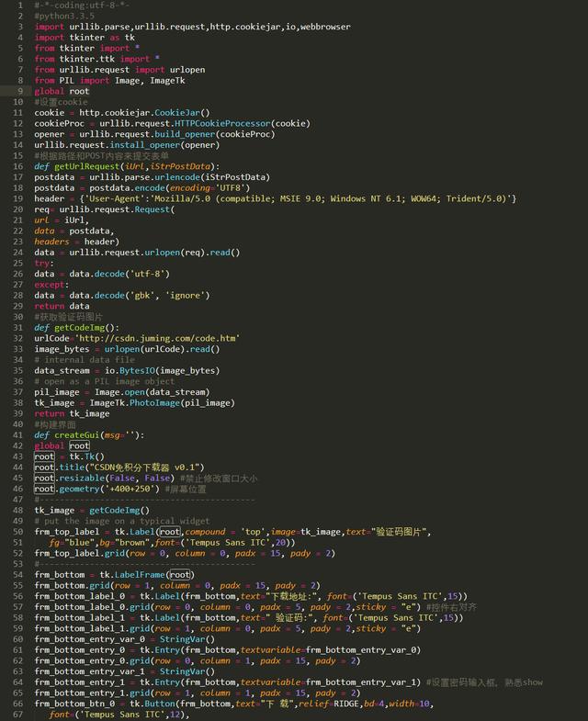
Task: Click 'LabelFrame' on the frm_bottom line
Action: point(140,575)
